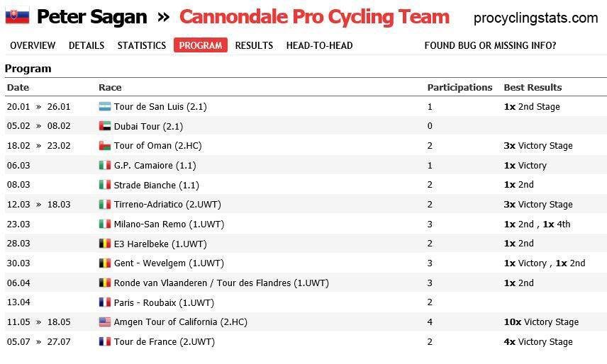
Task: Click the Date column header
Action: [x=18, y=88]
